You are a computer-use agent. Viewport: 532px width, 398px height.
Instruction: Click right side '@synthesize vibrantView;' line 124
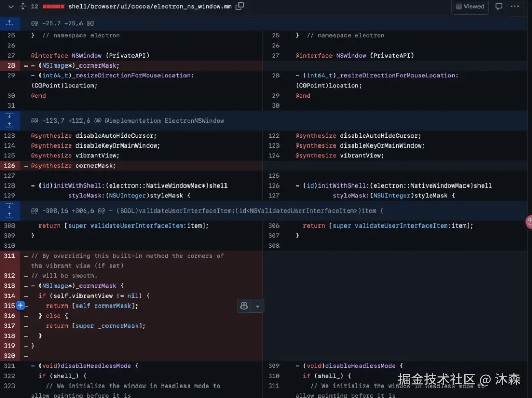click(340, 156)
